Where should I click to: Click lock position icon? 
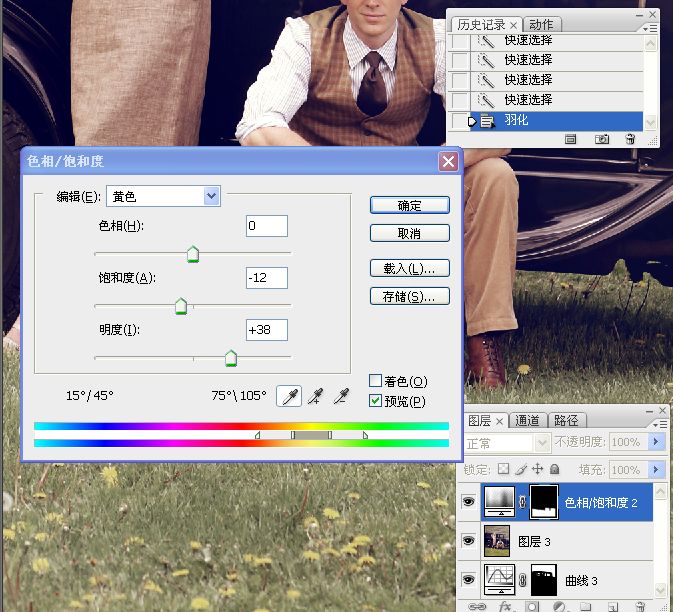537,469
